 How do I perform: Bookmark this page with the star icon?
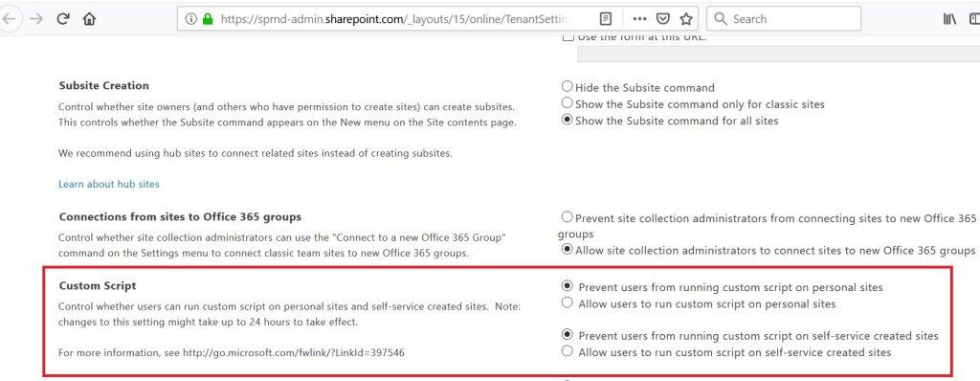tap(685, 19)
